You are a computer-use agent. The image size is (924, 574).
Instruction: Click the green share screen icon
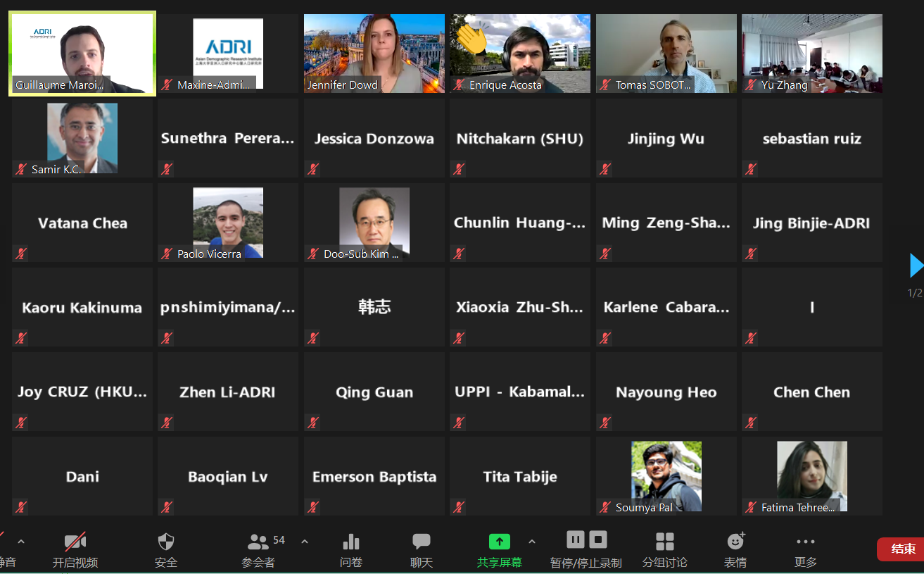499,542
